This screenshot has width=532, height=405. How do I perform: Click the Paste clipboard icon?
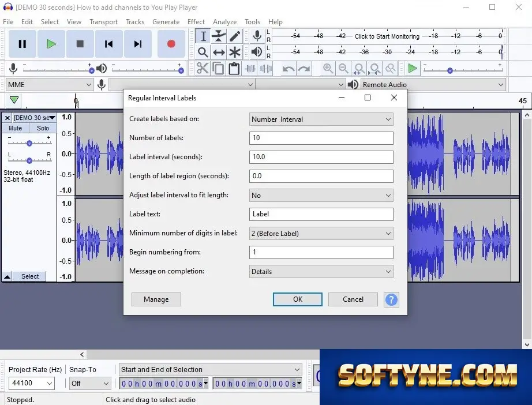234,69
